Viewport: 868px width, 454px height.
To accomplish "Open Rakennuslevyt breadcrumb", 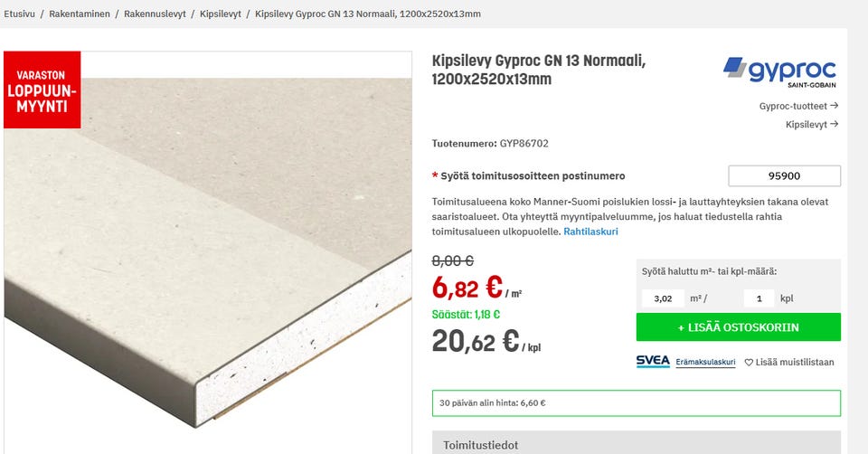I will tap(155, 14).
